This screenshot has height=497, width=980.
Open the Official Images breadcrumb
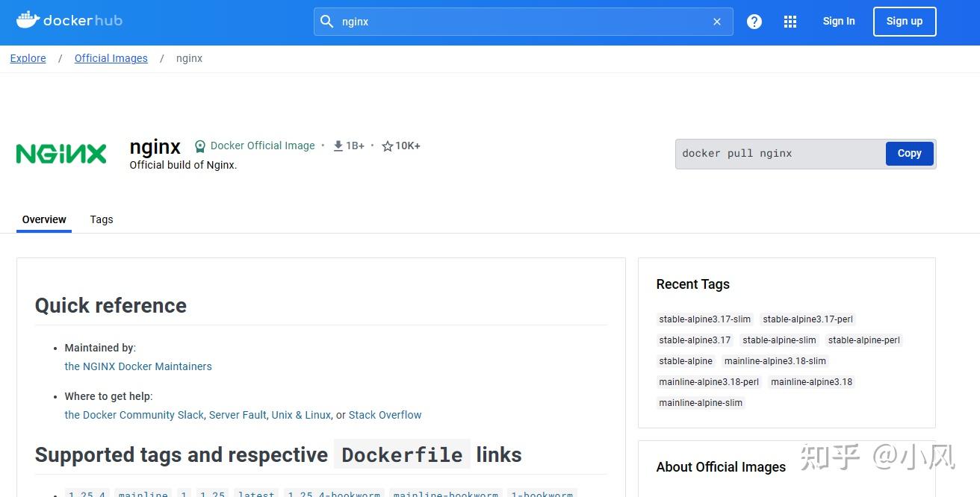click(111, 58)
